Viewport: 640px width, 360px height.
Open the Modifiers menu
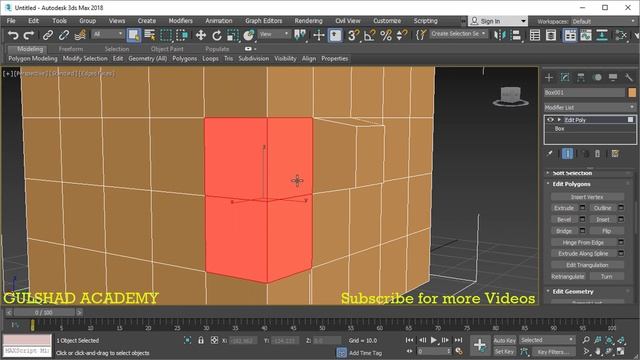(180, 21)
